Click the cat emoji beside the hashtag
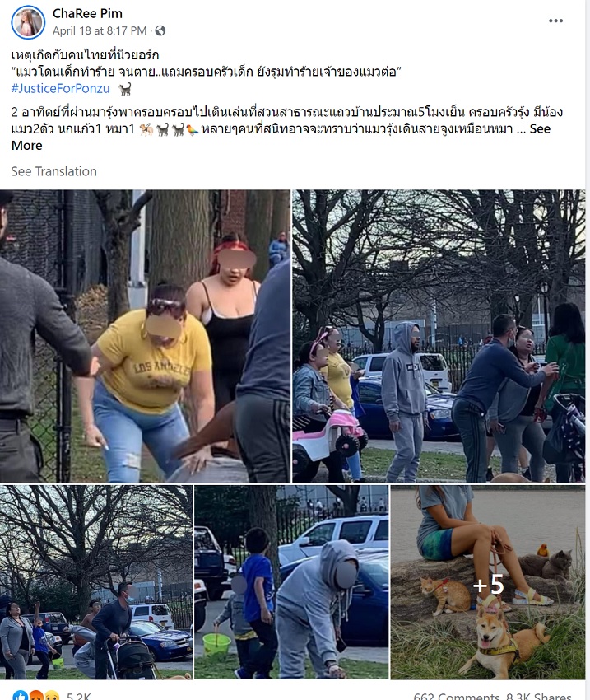Image resolution: width=590 pixels, height=700 pixels. [x=125, y=89]
